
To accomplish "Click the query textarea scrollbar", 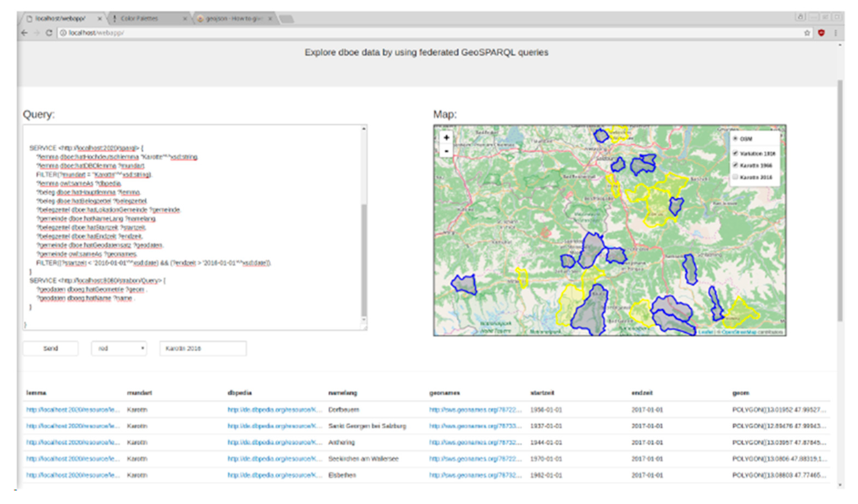I will 364,260.
